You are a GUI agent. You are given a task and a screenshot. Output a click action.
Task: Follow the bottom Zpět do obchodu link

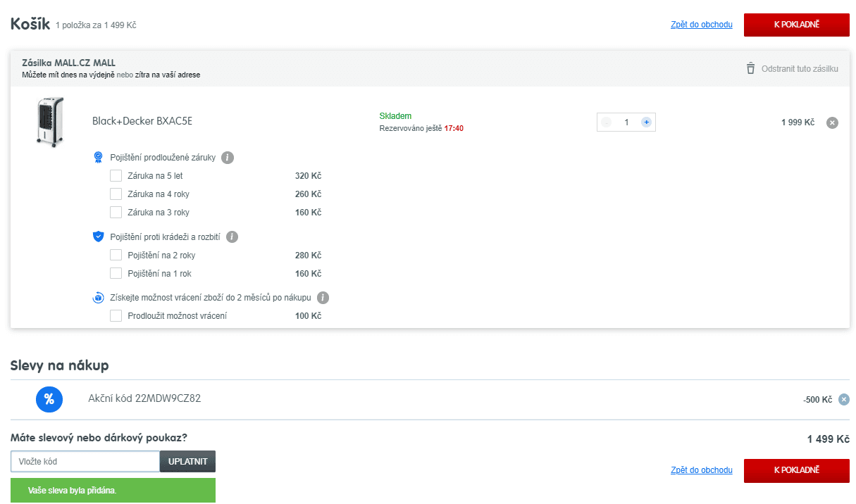(x=702, y=470)
